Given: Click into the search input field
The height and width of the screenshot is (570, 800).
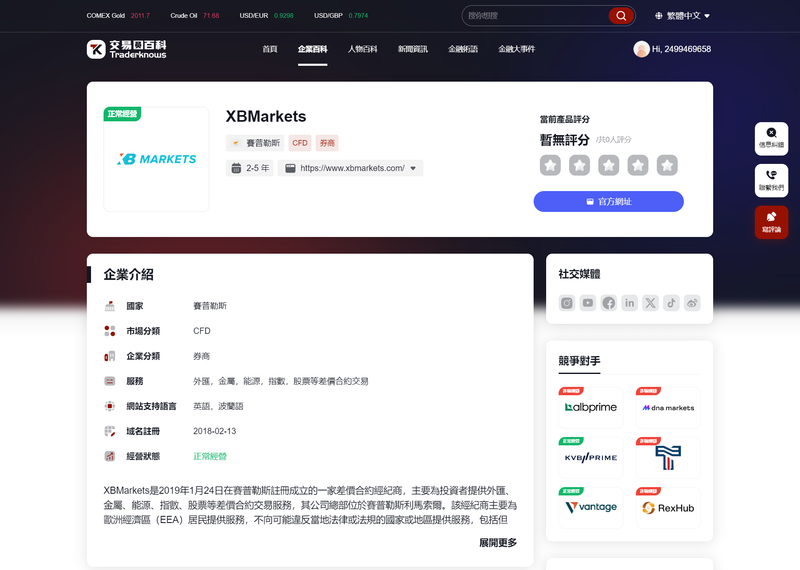Looking at the screenshot, I should tap(536, 16).
